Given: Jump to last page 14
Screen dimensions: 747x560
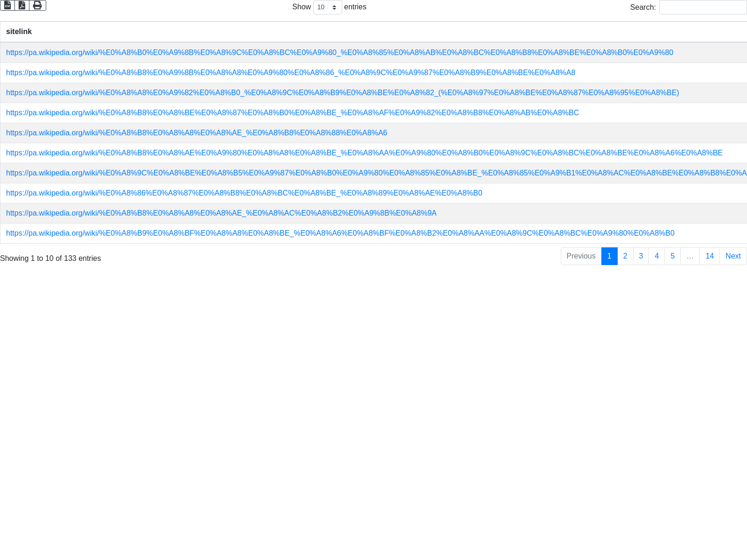Looking at the screenshot, I should (710, 256).
